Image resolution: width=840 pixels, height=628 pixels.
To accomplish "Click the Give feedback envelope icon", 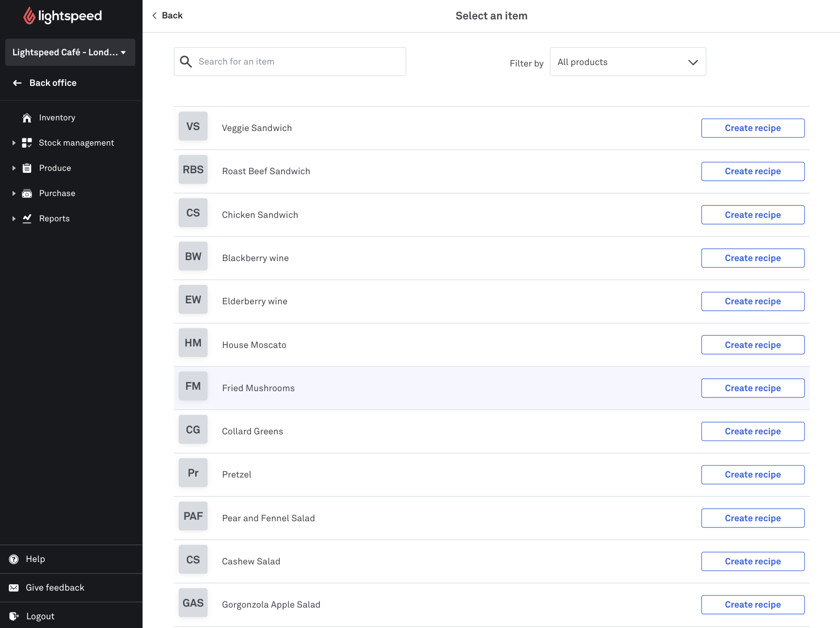I will (x=14, y=588).
